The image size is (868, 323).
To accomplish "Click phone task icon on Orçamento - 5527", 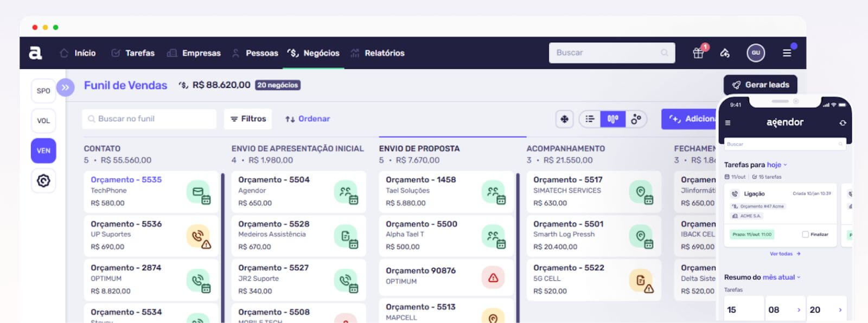I will pos(346,281).
